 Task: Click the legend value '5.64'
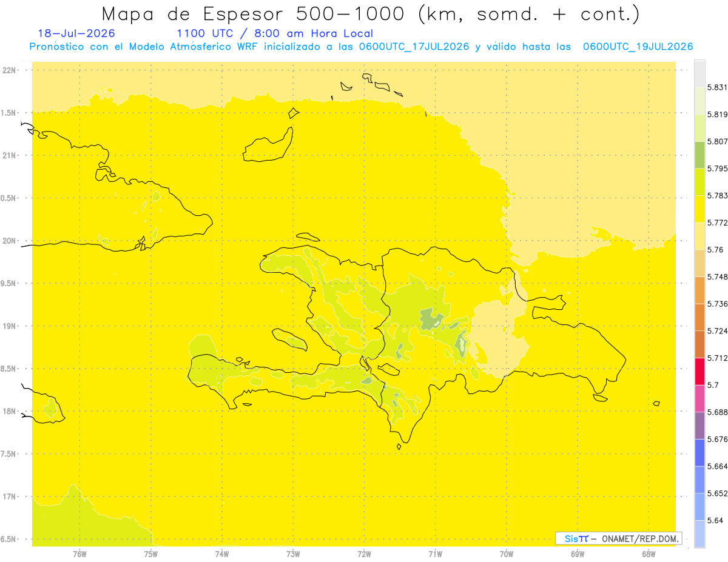pos(715,520)
